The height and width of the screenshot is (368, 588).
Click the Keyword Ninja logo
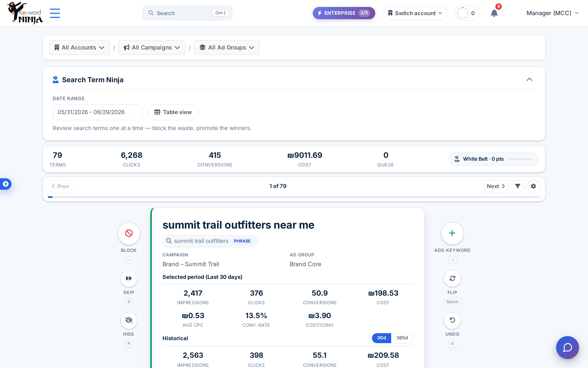click(x=25, y=13)
